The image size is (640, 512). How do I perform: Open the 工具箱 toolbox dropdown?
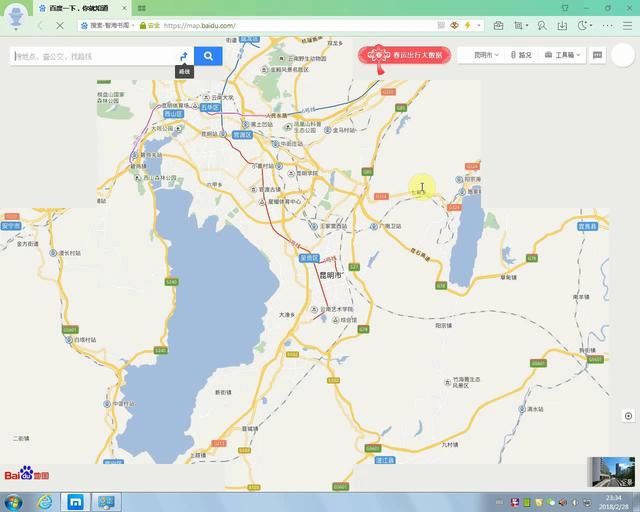coord(563,56)
